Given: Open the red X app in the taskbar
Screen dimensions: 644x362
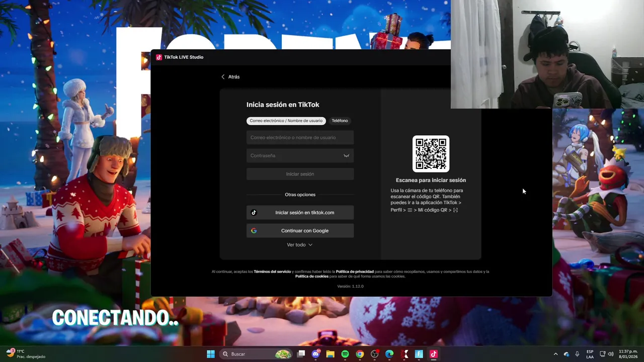Looking at the screenshot, I should pos(404,354).
